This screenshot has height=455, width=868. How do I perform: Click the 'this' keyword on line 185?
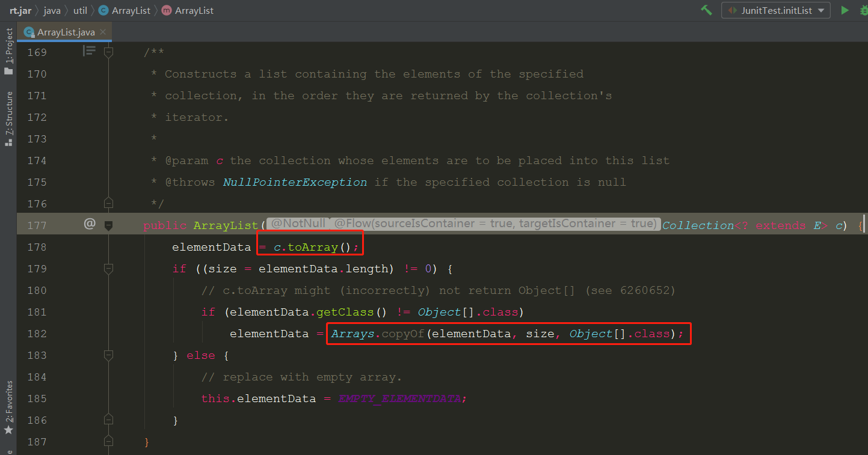(215, 399)
